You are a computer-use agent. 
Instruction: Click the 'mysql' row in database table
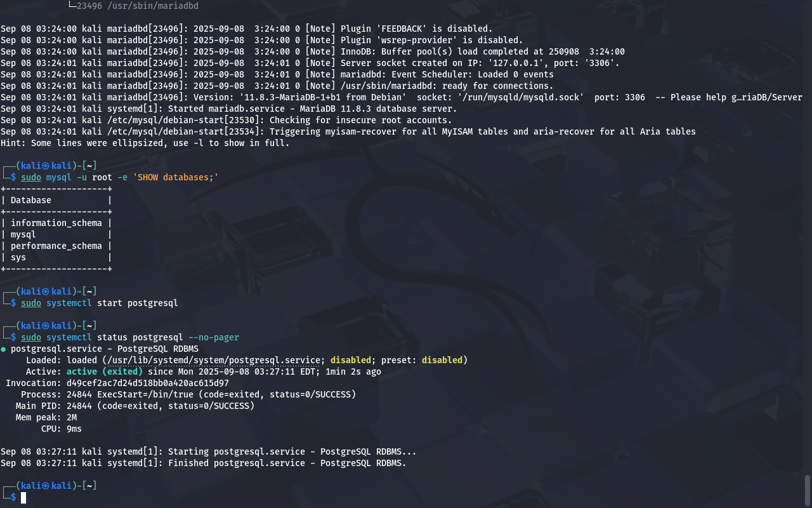coord(56,234)
